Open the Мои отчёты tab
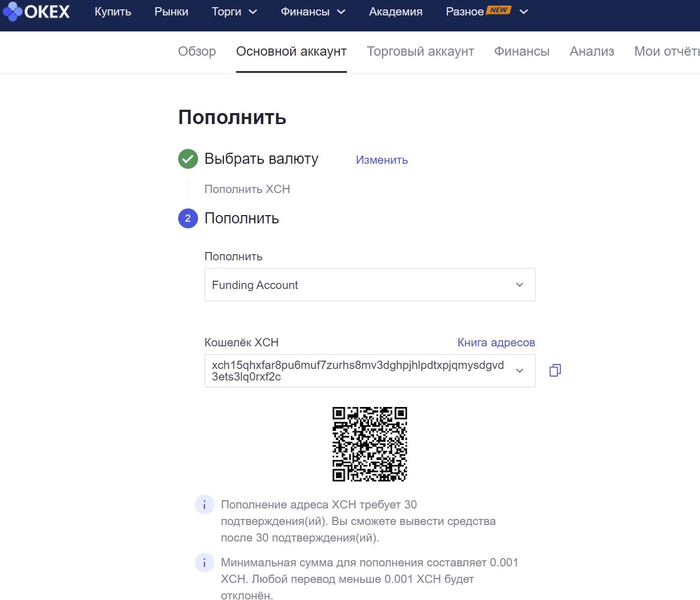Image resolution: width=700 pixels, height=600 pixels. tap(667, 51)
